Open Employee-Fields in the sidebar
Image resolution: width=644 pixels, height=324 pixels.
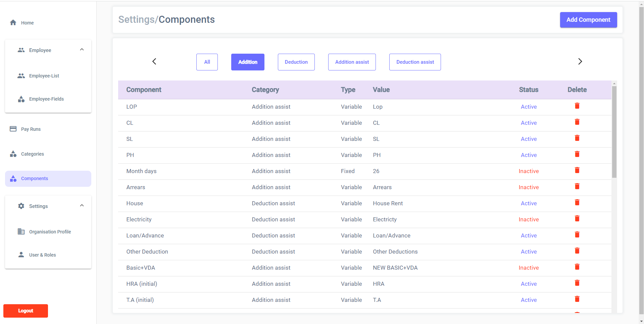tap(46, 99)
